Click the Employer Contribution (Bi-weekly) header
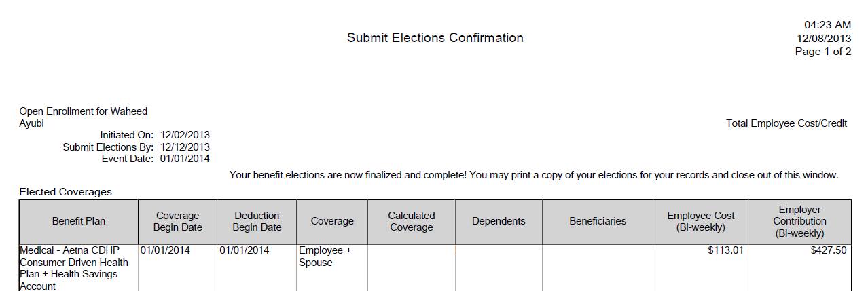The image size is (868, 291). coord(799,221)
